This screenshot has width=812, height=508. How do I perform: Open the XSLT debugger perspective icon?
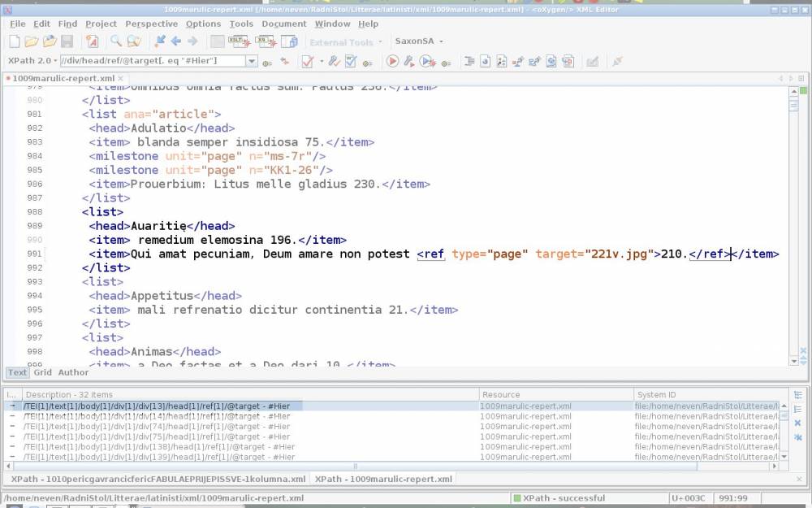click(238, 41)
